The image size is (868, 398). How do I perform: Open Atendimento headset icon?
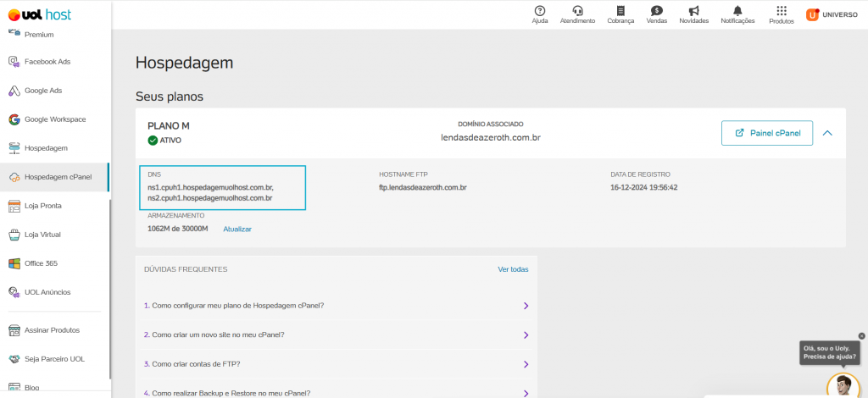(577, 10)
